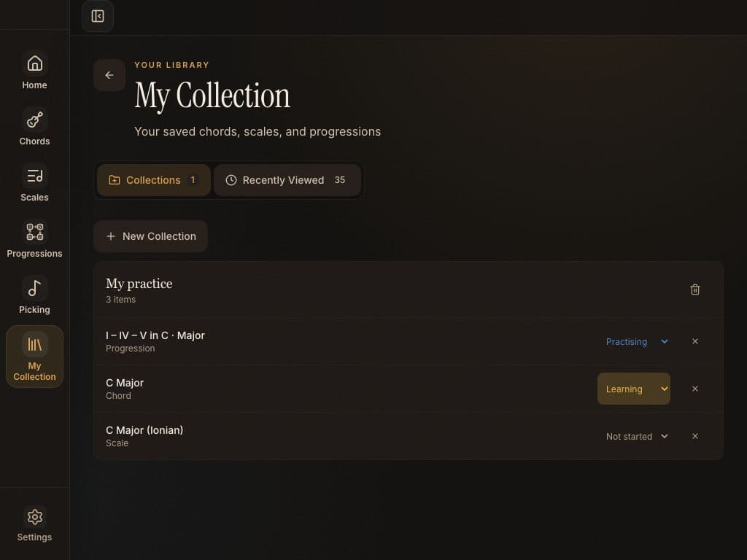The width and height of the screenshot is (747, 560).
Task: Click the folder icon on Collections tab
Action: (x=115, y=180)
